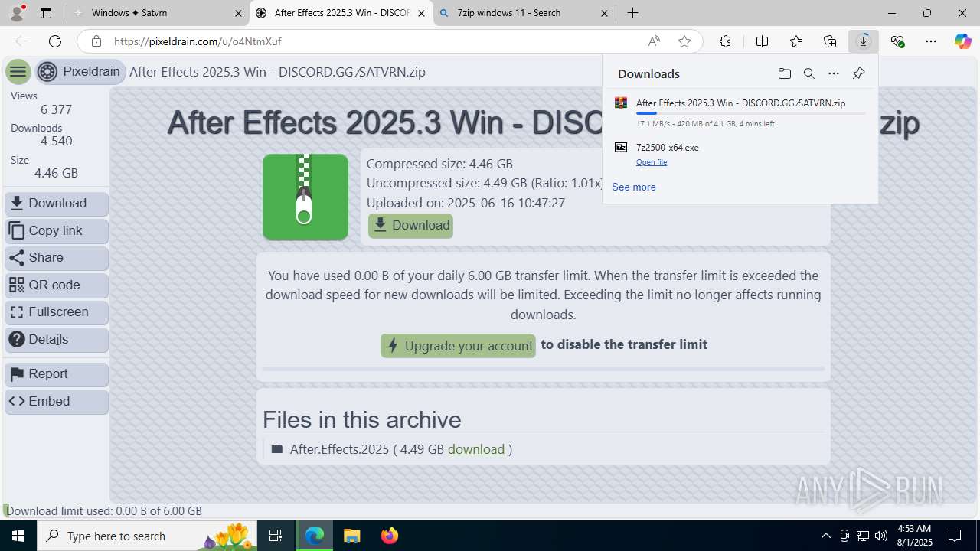The height and width of the screenshot is (551, 980).
Task: Open downloads folder icon in Downloads panel
Action: click(784, 73)
